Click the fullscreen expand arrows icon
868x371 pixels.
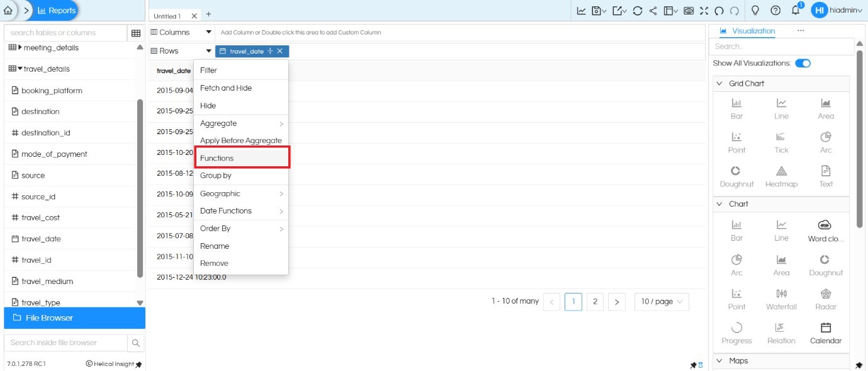pyautogui.click(x=704, y=11)
